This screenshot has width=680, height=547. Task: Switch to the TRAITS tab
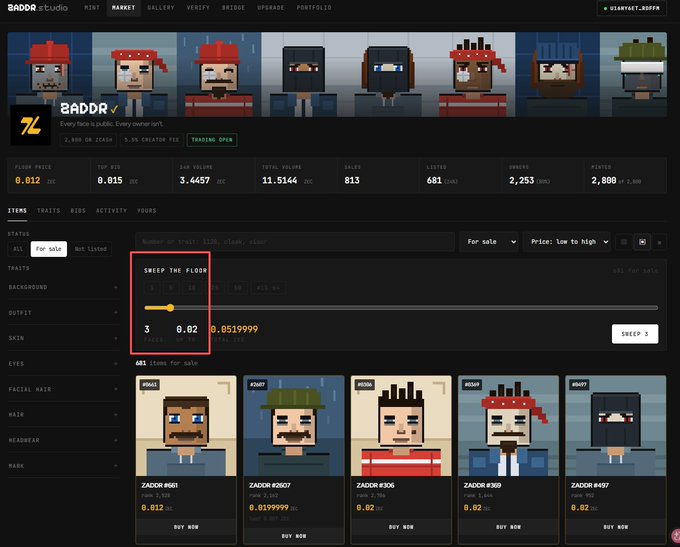49,210
